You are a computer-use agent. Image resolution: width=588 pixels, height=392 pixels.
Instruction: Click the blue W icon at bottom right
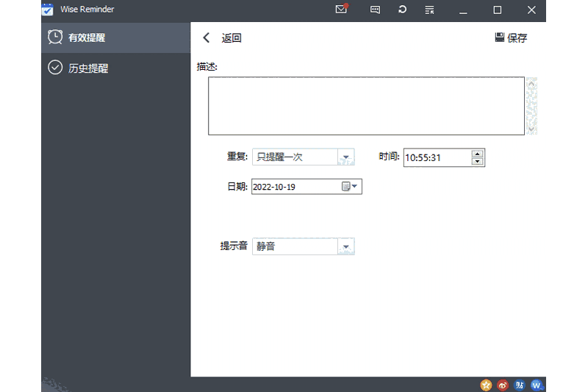pos(537,385)
